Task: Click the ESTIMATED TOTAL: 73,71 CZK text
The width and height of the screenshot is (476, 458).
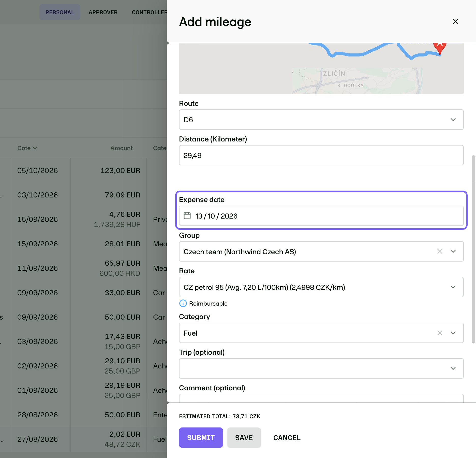Action: point(220,416)
